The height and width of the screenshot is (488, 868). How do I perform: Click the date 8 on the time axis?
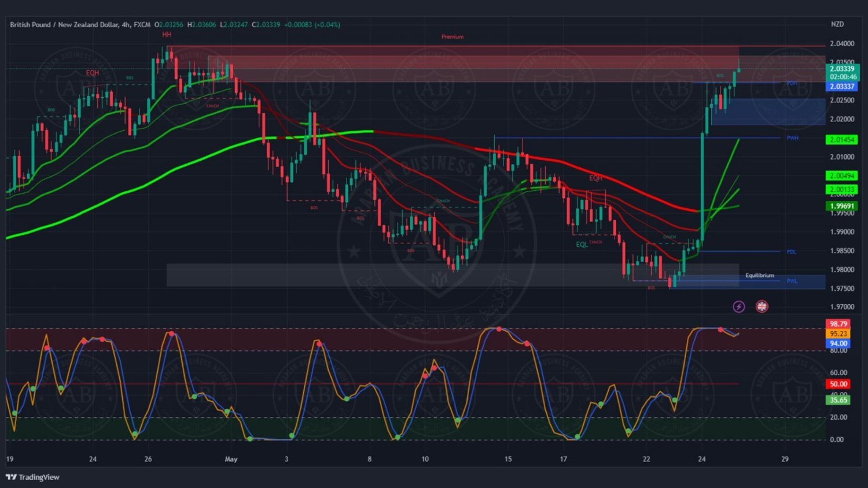pos(369,459)
